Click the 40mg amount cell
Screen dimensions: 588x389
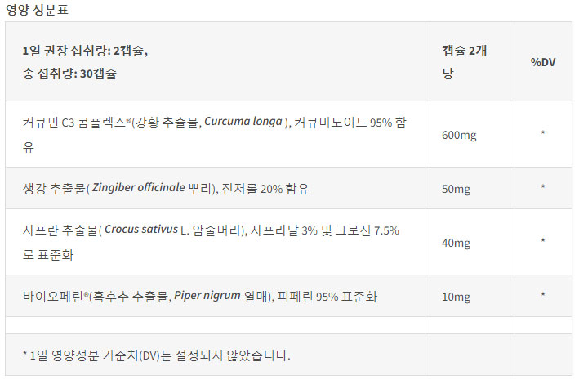tap(456, 243)
